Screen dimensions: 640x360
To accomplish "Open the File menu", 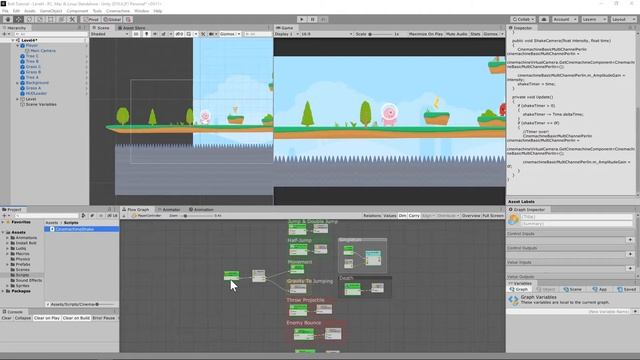I will pos(5,11).
